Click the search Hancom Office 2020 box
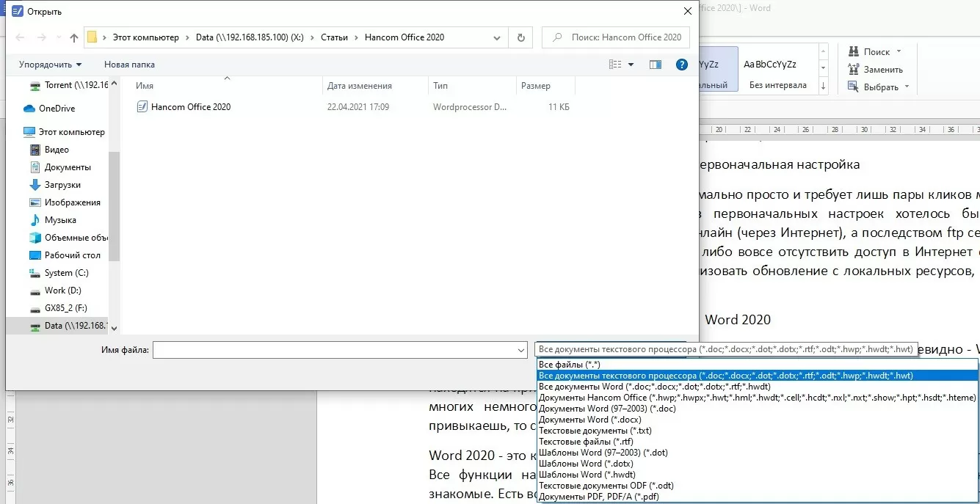980x504 pixels. coord(617,37)
